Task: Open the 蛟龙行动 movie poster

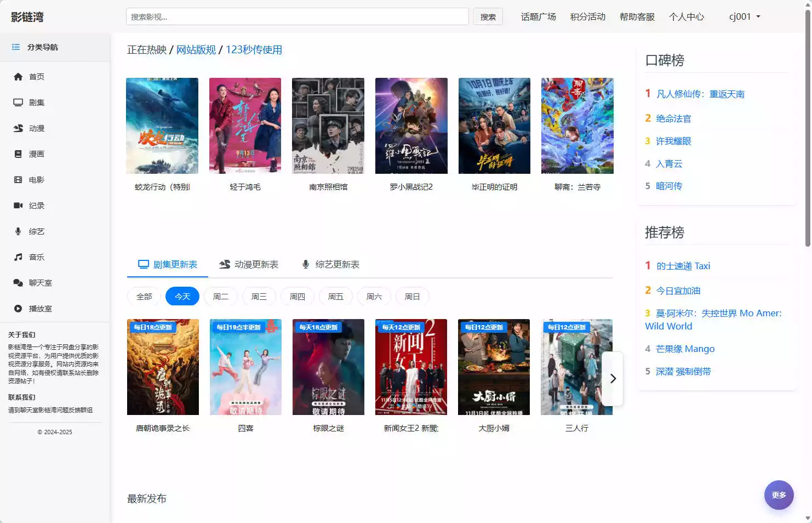Action: (x=162, y=126)
